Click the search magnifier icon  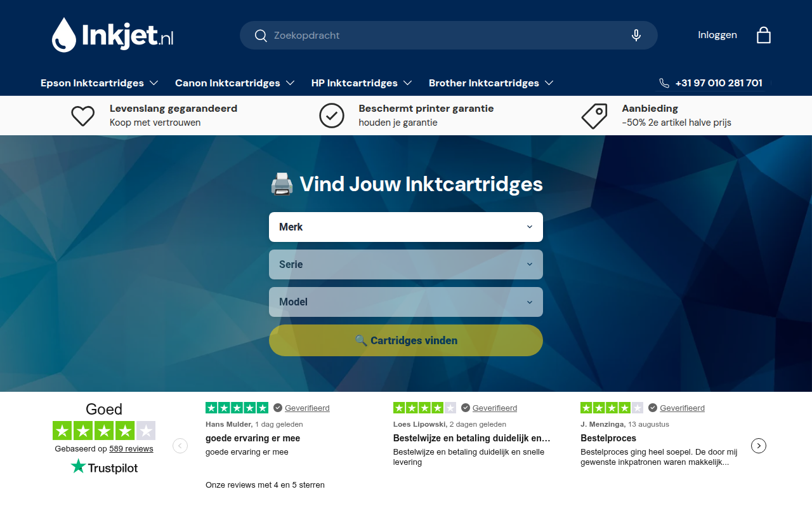tap(261, 36)
